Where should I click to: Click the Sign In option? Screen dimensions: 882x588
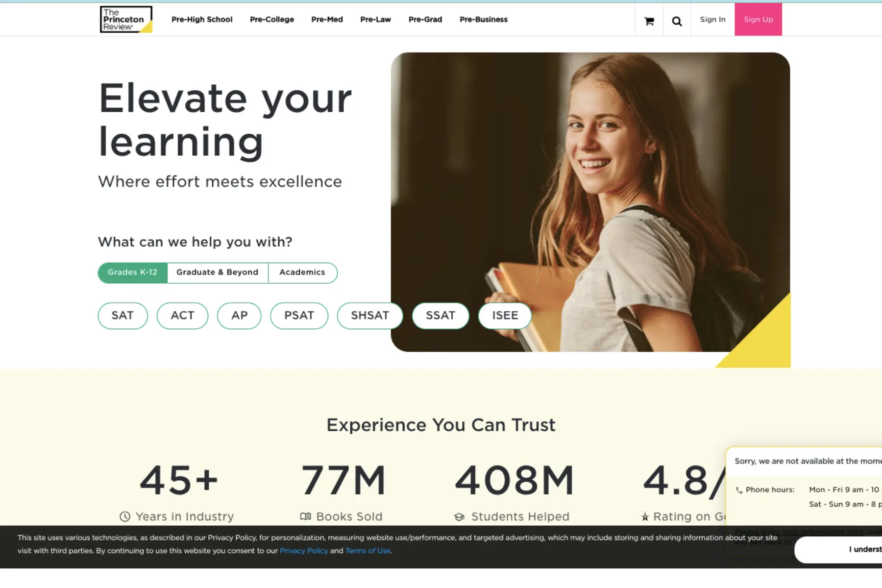(712, 20)
